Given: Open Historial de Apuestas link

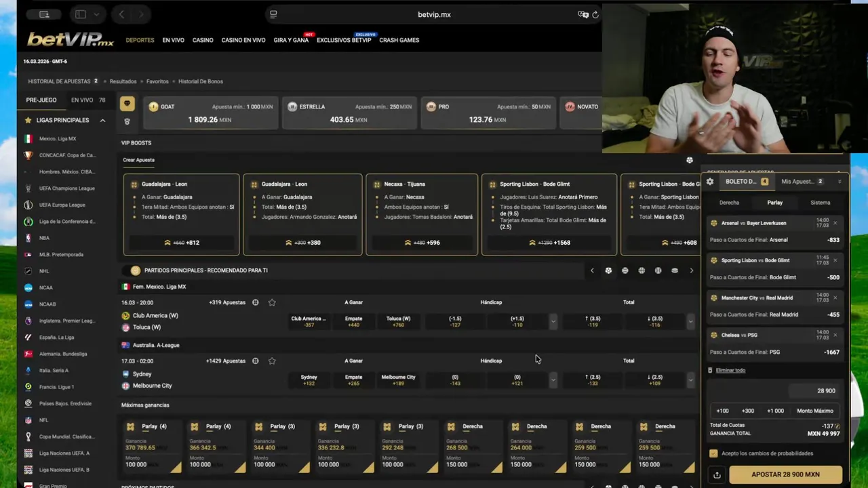Looking at the screenshot, I should tap(59, 81).
